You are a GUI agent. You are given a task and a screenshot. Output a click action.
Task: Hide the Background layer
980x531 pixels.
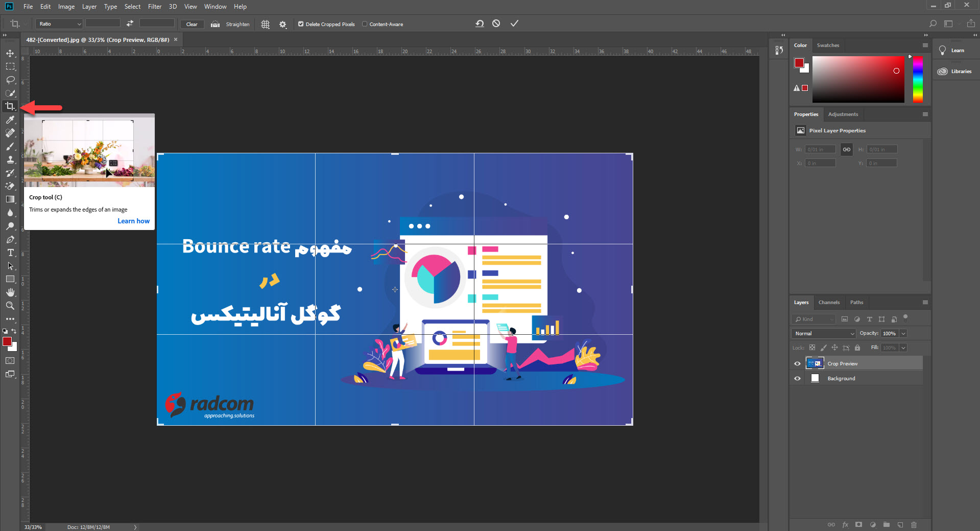coord(797,378)
